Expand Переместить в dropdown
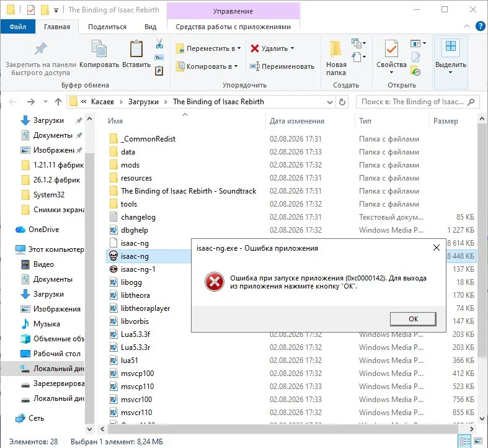488x448 pixels. point(239,48)
